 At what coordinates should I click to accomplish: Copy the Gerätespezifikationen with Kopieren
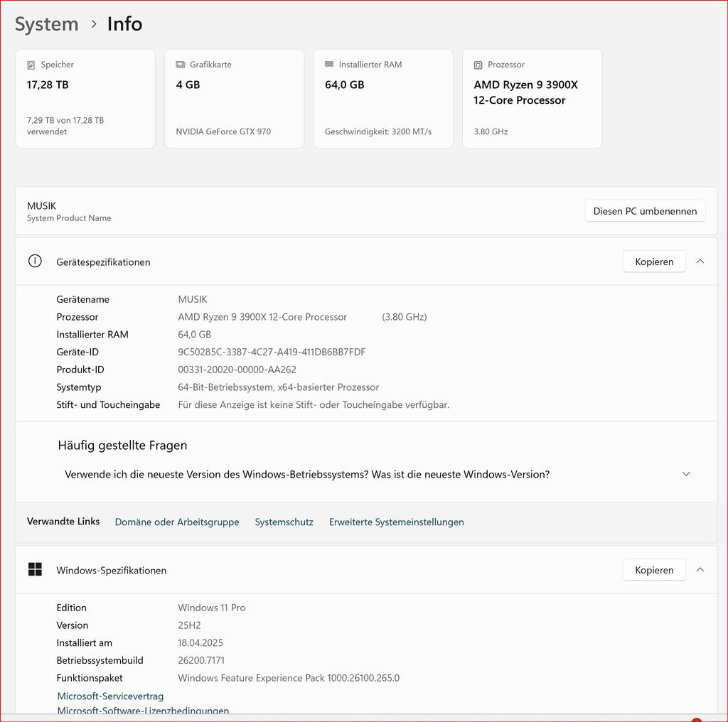tap(654, 262)
